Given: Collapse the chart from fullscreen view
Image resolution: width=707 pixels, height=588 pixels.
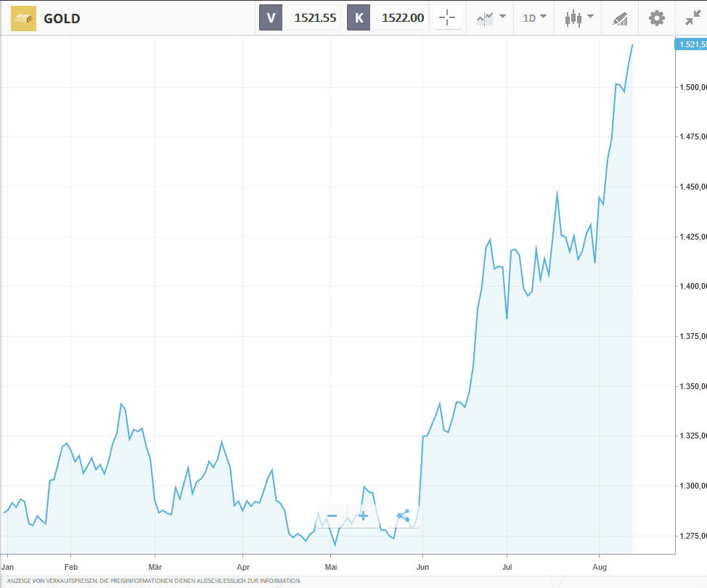Looking at the screenshot, I should pos(692,17).
